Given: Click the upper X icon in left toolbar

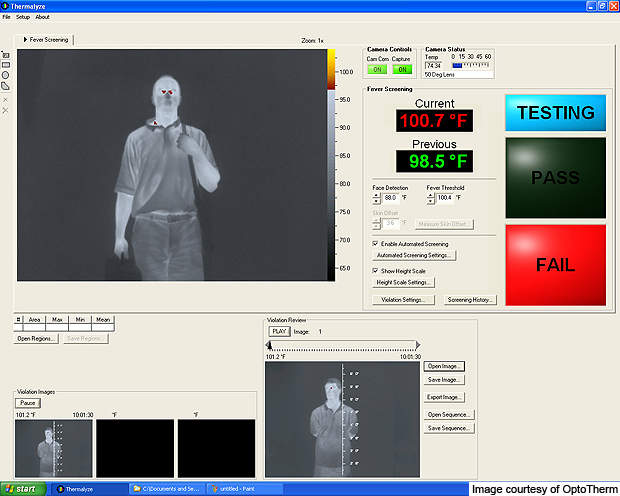Looking at the screenshot, I should click(x=6, y=99).
